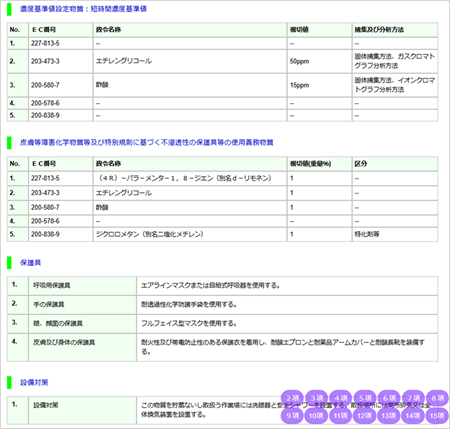The width and height of the screenshot is (450, 429).
Task: Click the 濃度基準値設定物質：短時間濃度基準値 heading
Action: tap(83, 9)
